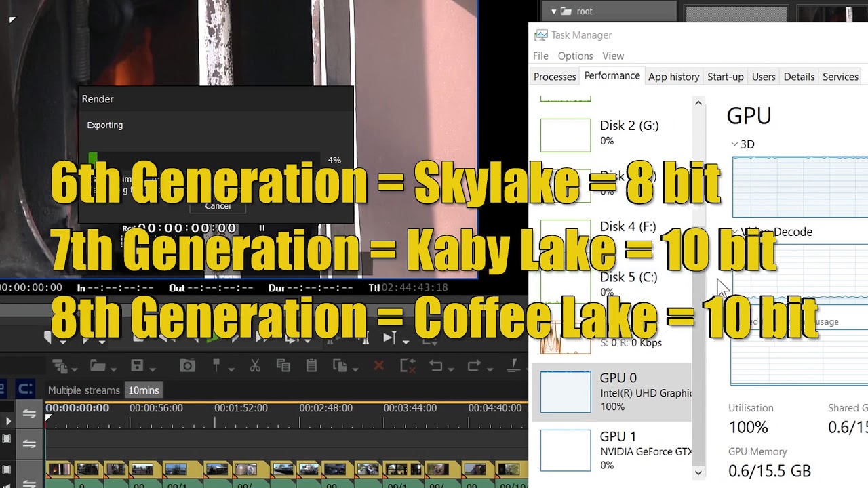Switch to the Details tab
This screenshot has height=488, width=868.
coord(799,77)
